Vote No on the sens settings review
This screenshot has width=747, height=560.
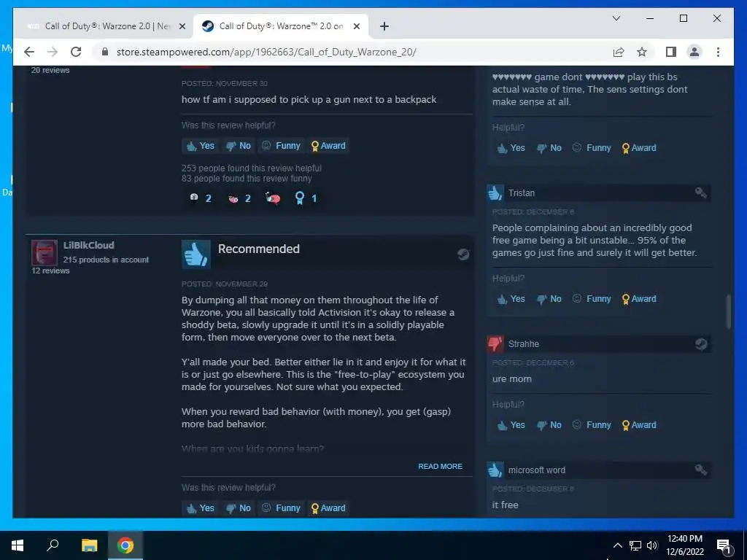coord(549,148)
